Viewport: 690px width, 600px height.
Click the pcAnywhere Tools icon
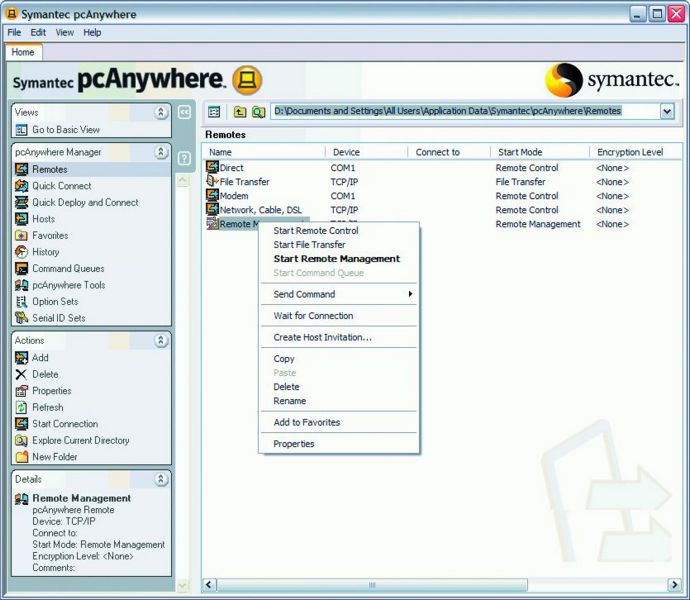[x=22, y=285]
